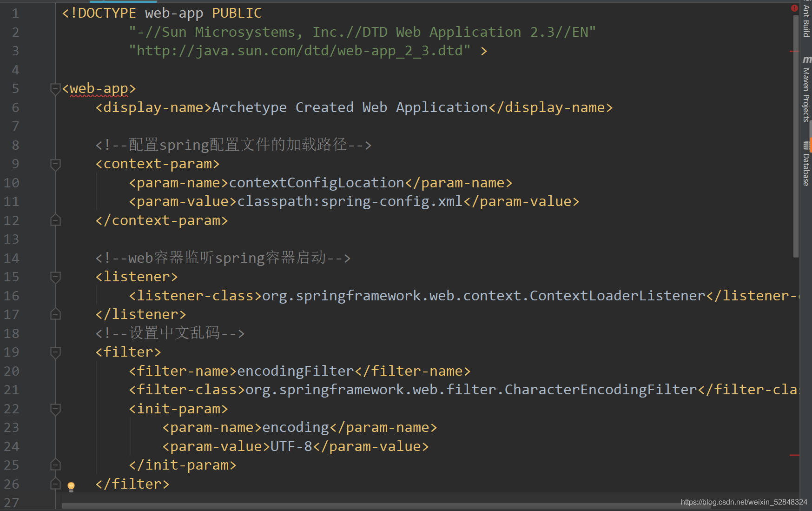Image resolution: width=812 pixels, height=511 pixels.
Task: Click error stripe mark near line 3
Action: (794, 52)
